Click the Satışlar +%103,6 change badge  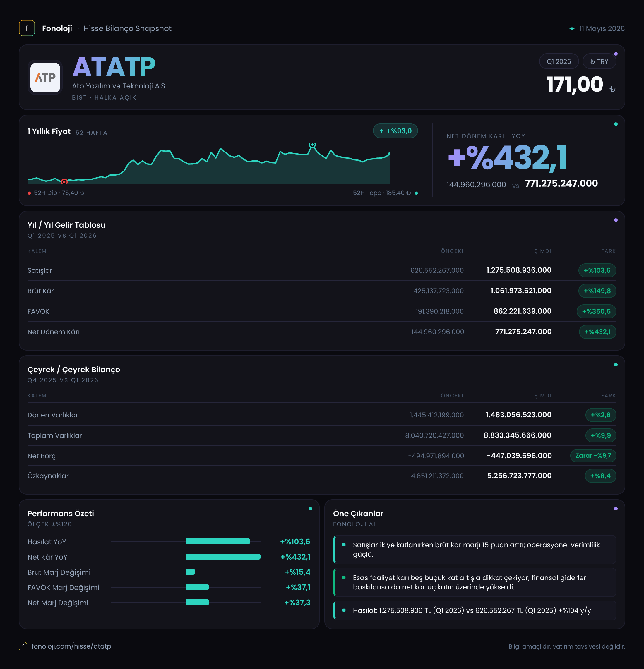click(597, 270)
